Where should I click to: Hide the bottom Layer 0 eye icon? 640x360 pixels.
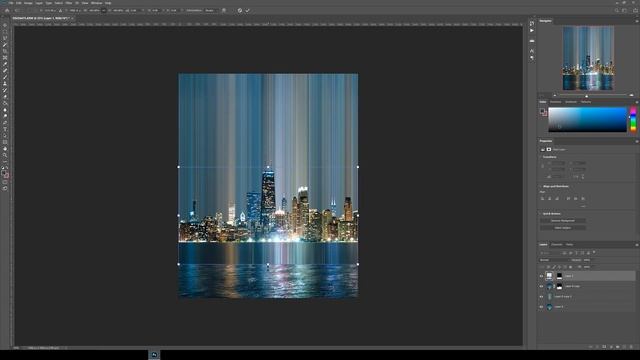[x=542, y=307]
